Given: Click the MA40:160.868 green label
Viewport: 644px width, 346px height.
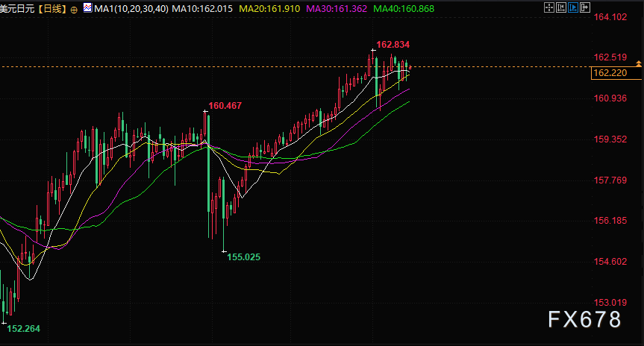Looking at the screenshot, I should pos(404,9).
